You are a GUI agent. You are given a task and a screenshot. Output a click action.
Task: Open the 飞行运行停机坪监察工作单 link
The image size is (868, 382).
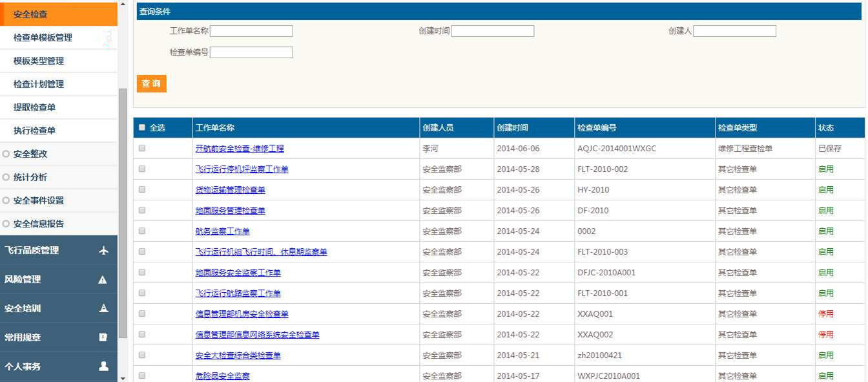[x=242, y=169]
